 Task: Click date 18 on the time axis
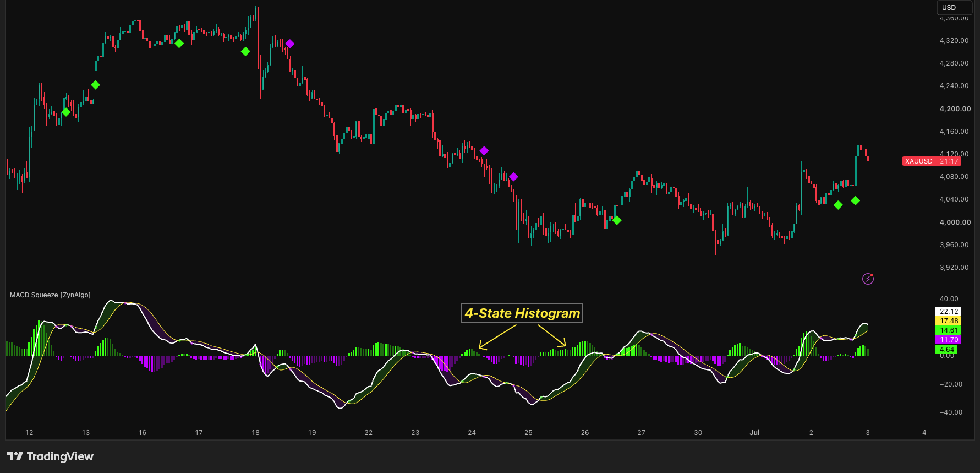[255, 433]
